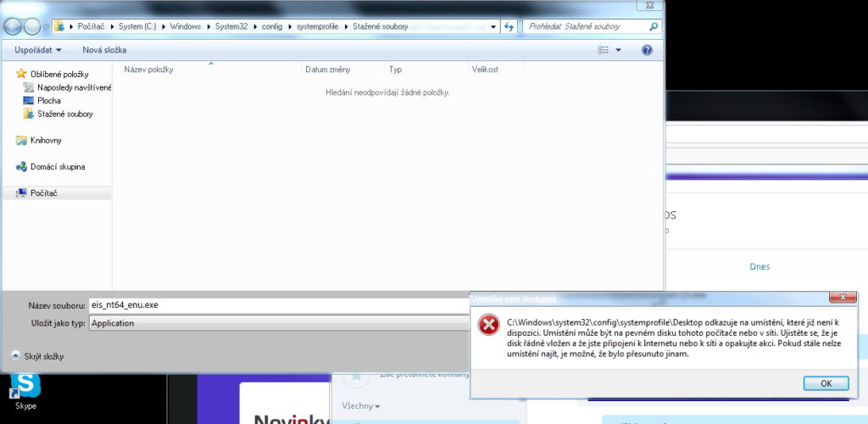Select Stažené soubory segment in address path
868x424 pixels.
click(381, 26)
